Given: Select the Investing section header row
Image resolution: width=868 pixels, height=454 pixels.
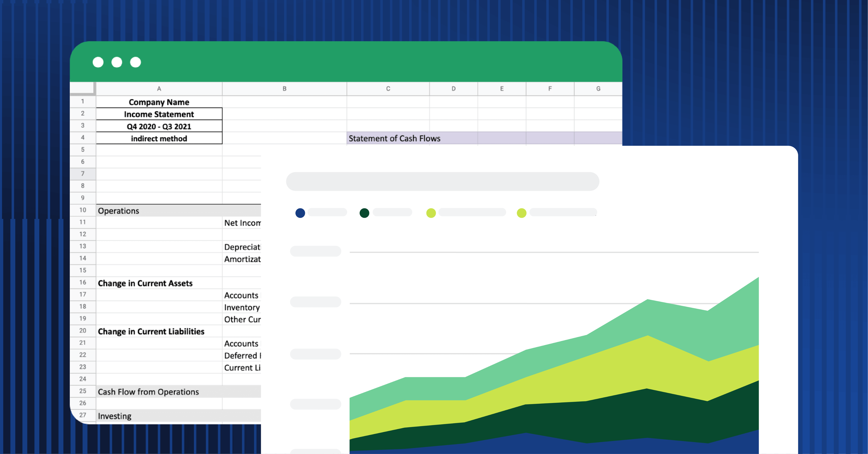Looking at the screenshot, I should point(115,416).
